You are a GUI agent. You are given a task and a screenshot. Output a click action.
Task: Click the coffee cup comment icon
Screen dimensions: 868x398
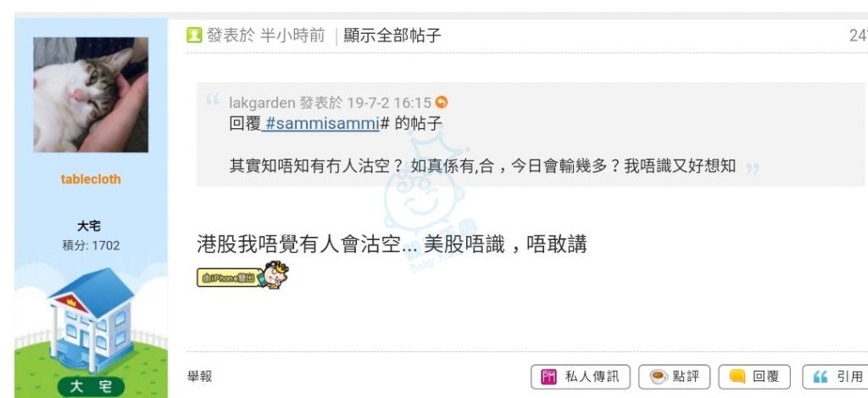click(658, 378)
